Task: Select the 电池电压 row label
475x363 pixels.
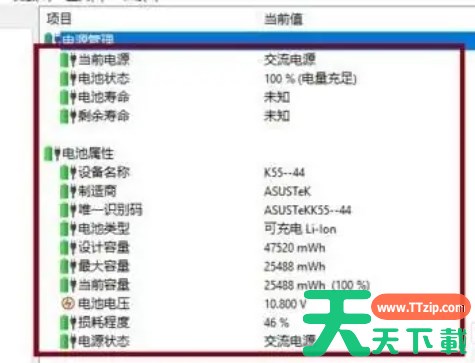Action: (x=104, y=303)
